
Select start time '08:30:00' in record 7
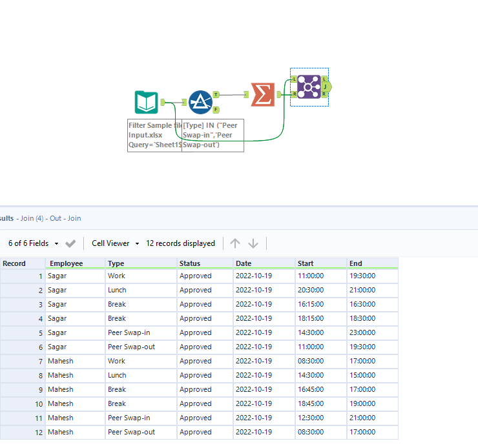321,361
